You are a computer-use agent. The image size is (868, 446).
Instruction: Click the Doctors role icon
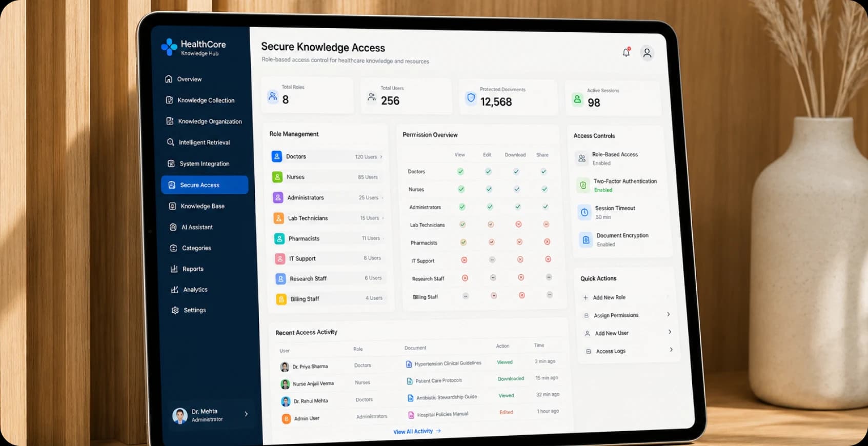pos(276,156)
